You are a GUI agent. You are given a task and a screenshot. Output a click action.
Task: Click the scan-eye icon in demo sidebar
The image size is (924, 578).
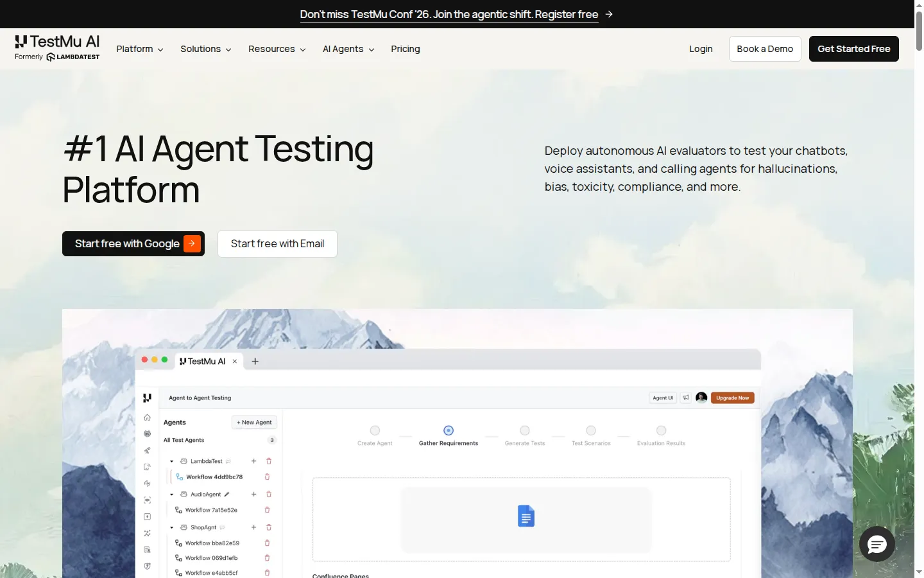pos(148,500)
